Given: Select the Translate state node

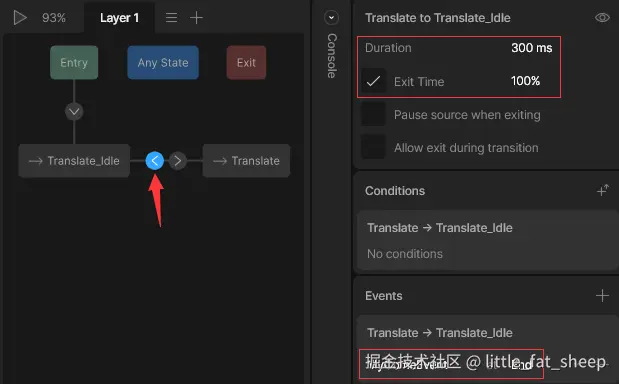Looking at the screenshot, I should click(x=246, y=161).
